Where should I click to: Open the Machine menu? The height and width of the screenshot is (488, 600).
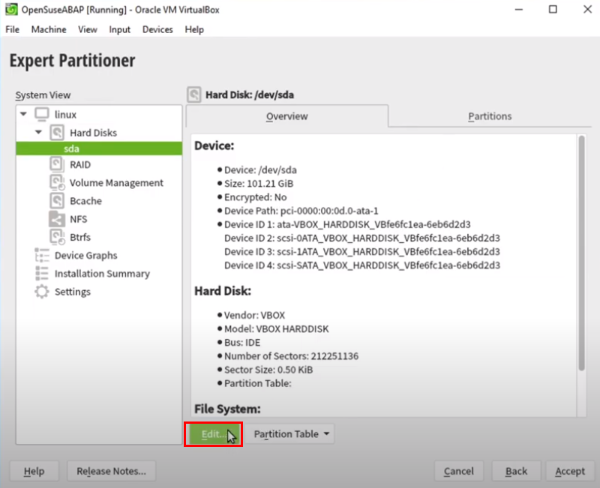[x=49, y=29]
